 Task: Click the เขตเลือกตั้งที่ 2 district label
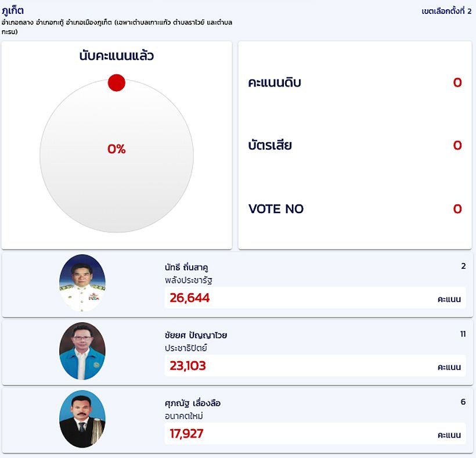click(x=446, y=11)
